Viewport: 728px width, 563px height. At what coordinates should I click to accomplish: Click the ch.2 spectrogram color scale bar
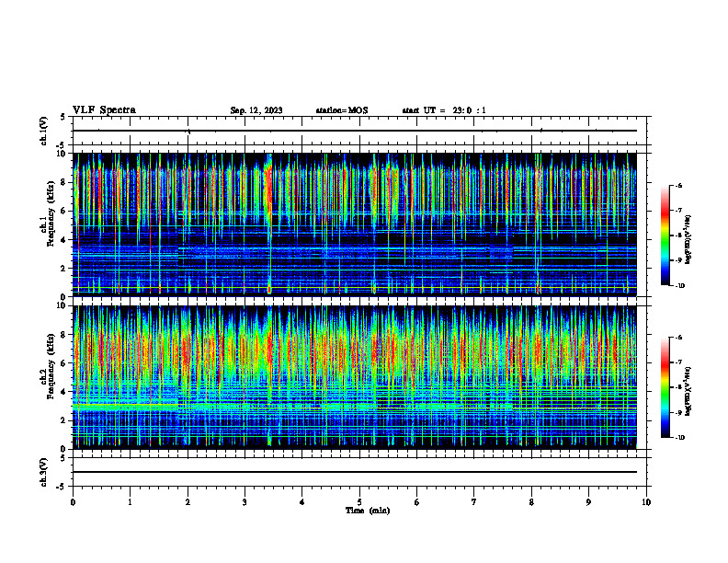(665, 387)
